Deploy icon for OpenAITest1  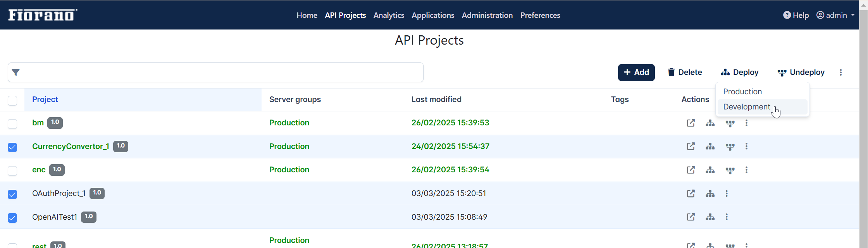(710, 217)
